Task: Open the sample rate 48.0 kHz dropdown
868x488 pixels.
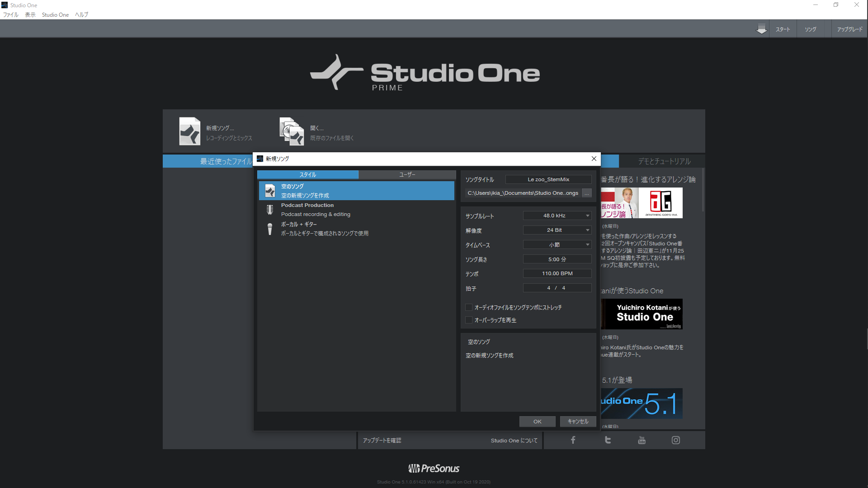Action: tap(557, 216)
